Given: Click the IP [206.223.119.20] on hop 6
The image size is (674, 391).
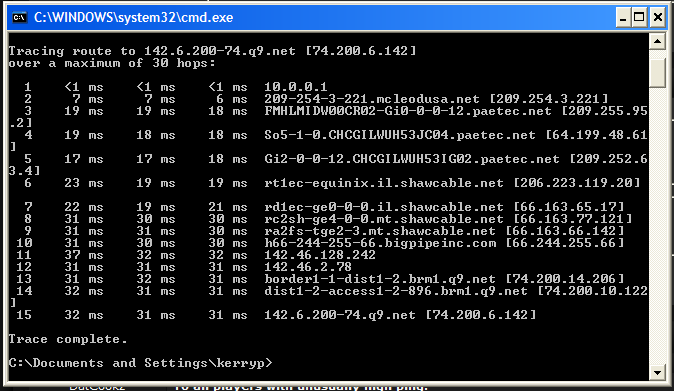Looking at the screenshot, I should pyautogui.click(x=577, y=183).
